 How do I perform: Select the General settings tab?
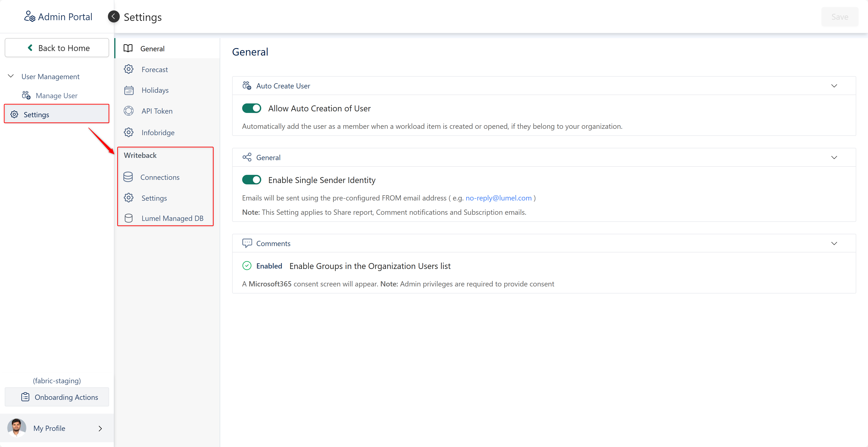152,49
